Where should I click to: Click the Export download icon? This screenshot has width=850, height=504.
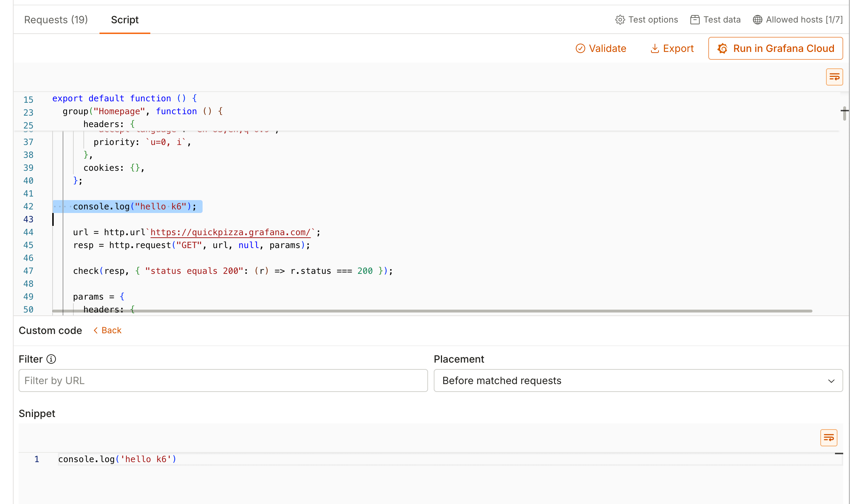coord(655,48)
